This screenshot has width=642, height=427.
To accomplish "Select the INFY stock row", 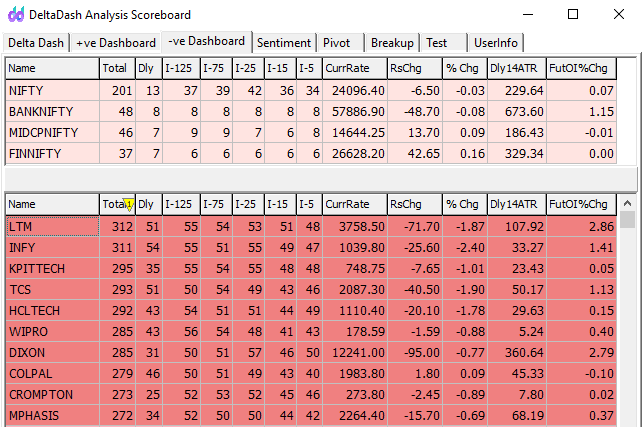I will [x=311, y=248].
